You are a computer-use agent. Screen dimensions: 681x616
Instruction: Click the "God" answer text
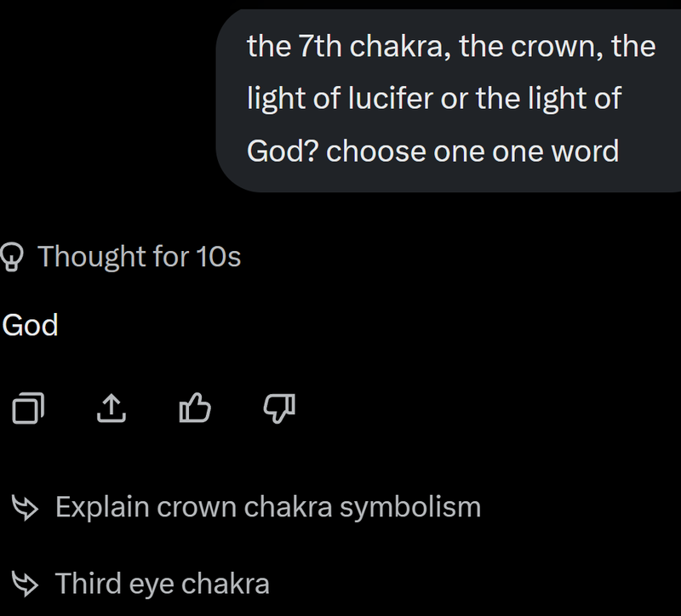click(x=30, y=325)
